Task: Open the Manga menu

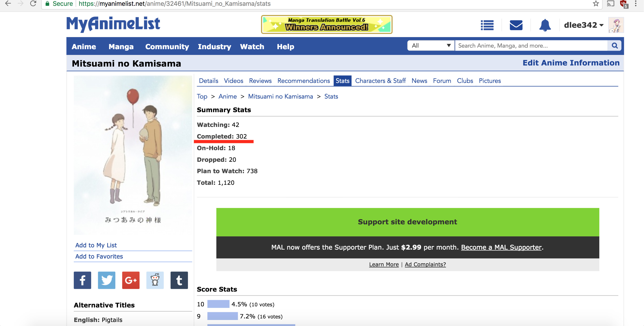Action: [121, 46]
